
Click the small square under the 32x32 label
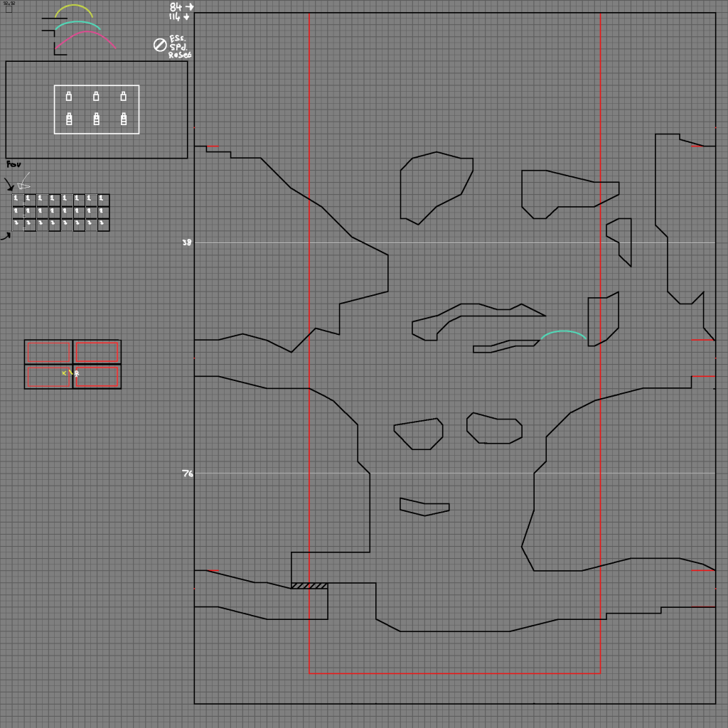click(x=9, y=9)
